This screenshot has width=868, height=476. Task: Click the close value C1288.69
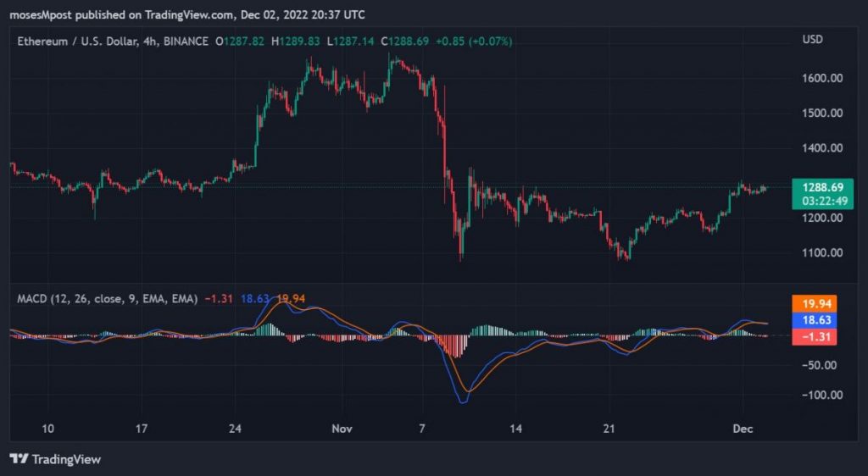click(404, 42)
